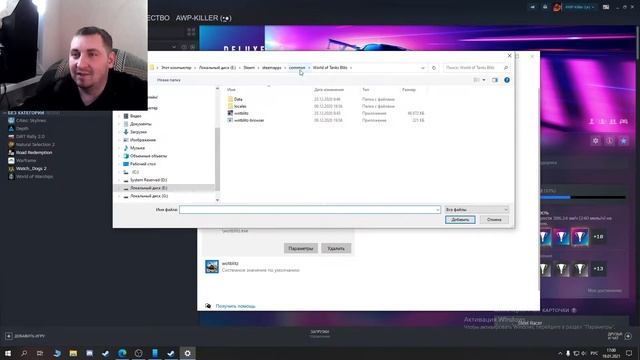Toggle the preview pane icon
The width and height of the screenshot is (640, 360).
[x=495, y=80]
